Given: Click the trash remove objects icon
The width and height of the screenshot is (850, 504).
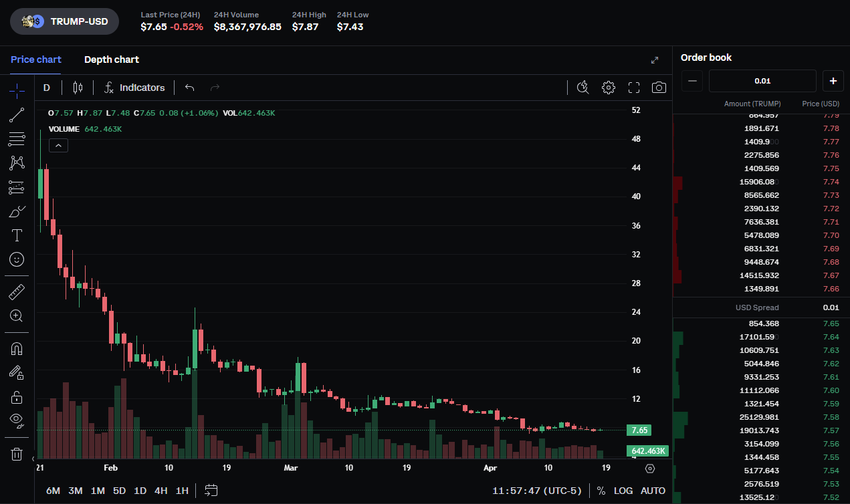Looking at the screenshot, I should 17,455.
